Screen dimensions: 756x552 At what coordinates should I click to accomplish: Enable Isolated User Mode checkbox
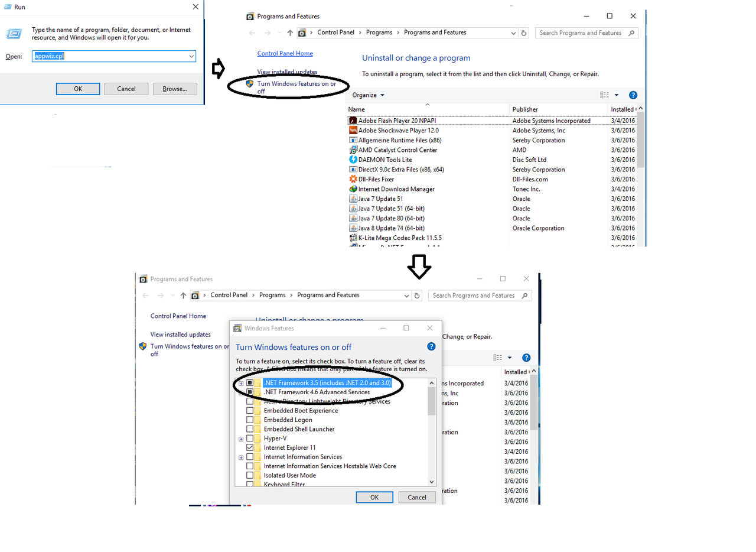pyautogui.click(x=250, y=475)
